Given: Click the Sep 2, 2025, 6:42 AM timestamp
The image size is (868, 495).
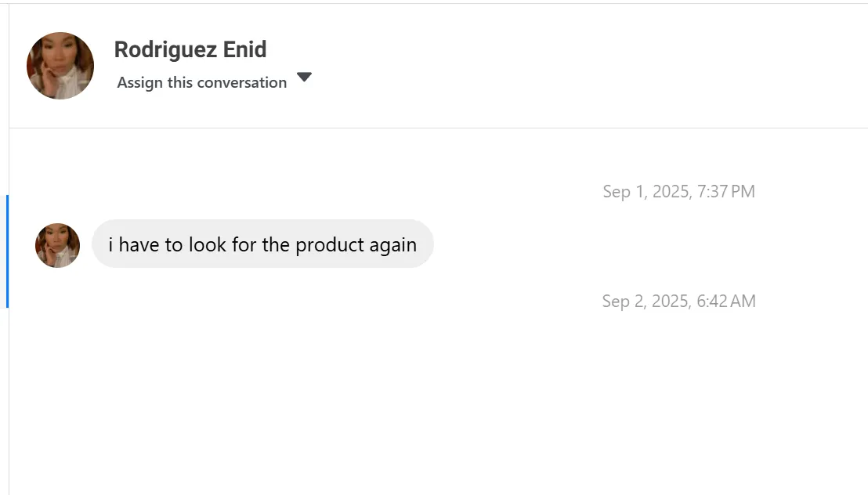Looking at the screenshot, I should pos(678,302).
